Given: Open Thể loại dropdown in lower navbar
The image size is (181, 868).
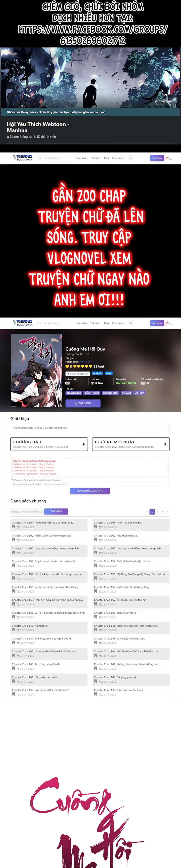Looking at the screenshot, I should pyautogui.click(x=95, y=323).
